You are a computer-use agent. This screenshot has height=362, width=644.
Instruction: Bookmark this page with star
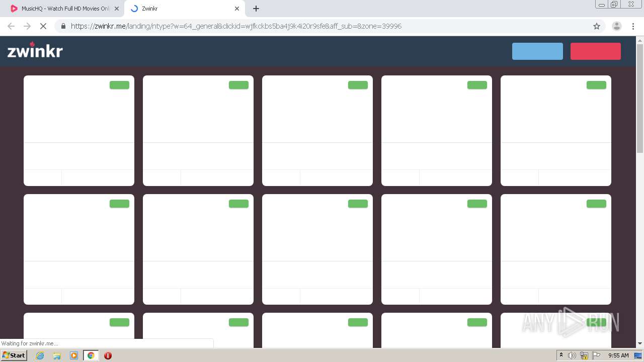coord(597,26)
